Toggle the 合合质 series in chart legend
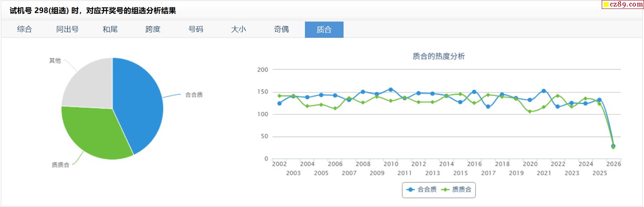The image size is (644, 207). click(x=422, y=190)
